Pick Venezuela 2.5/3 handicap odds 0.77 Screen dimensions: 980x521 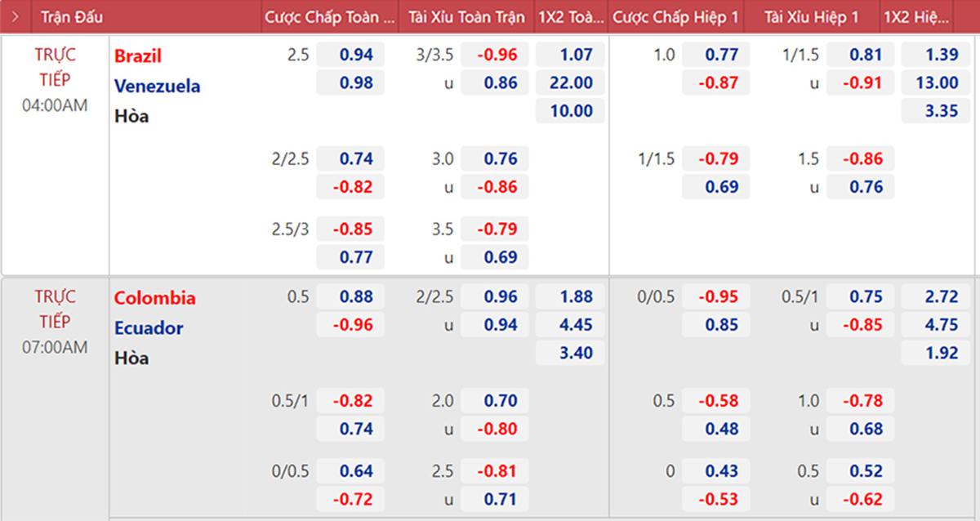pos(350,256)
